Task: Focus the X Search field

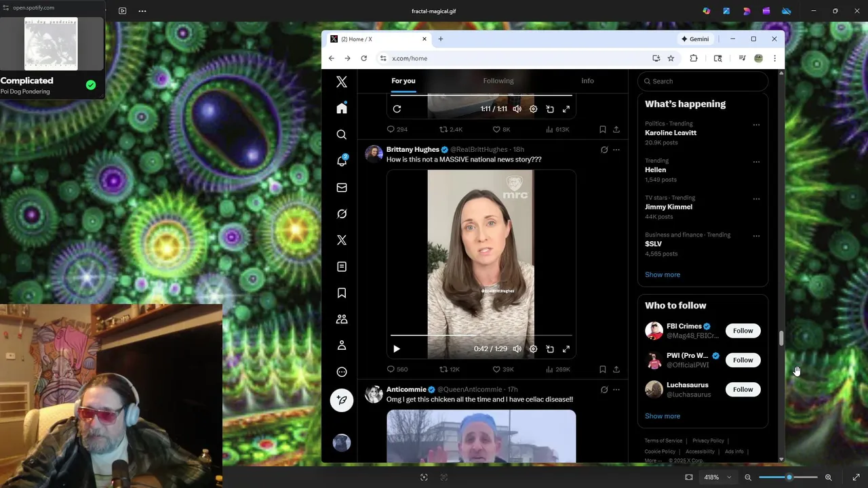Action: [x=703, y=81]
